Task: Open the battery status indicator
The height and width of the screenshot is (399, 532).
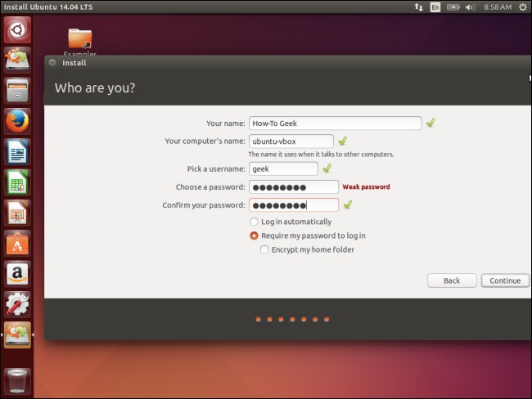Action: [x=453, y=7]
